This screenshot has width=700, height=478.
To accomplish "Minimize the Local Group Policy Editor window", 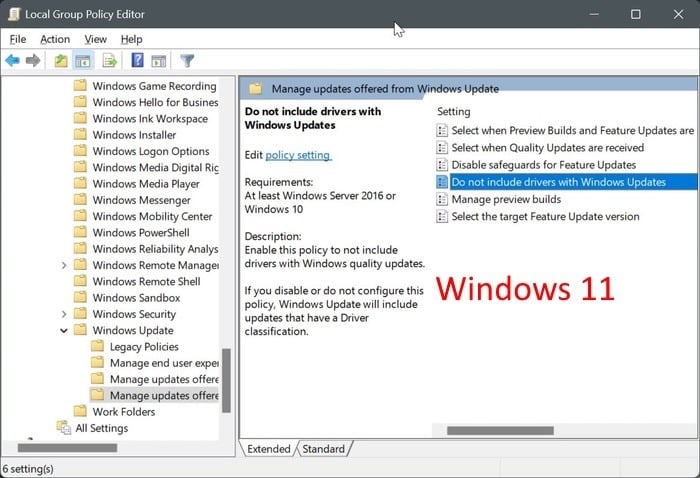I will (x=594, y=14).
